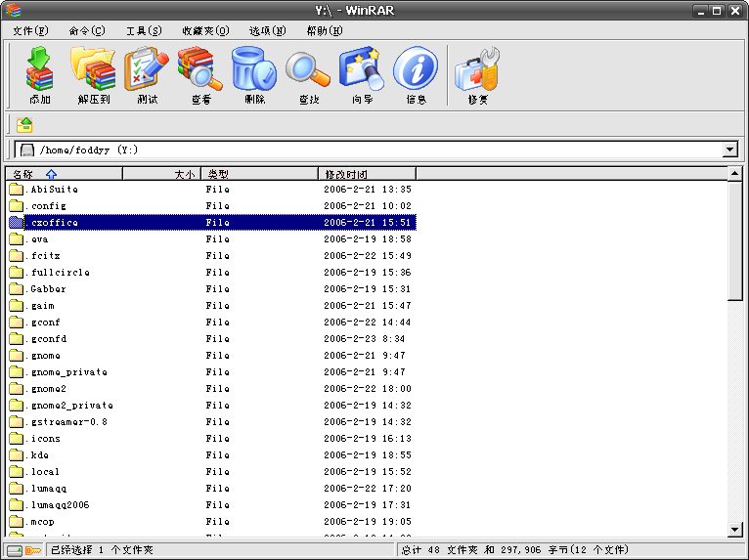Click date 2006-2-19 16:13 of .icons
749x560 pixels.
(368, 438)
